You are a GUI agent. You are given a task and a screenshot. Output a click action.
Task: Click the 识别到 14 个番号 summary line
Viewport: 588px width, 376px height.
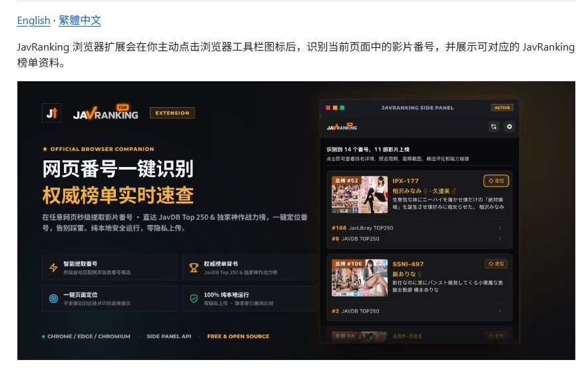click(368, 149)
